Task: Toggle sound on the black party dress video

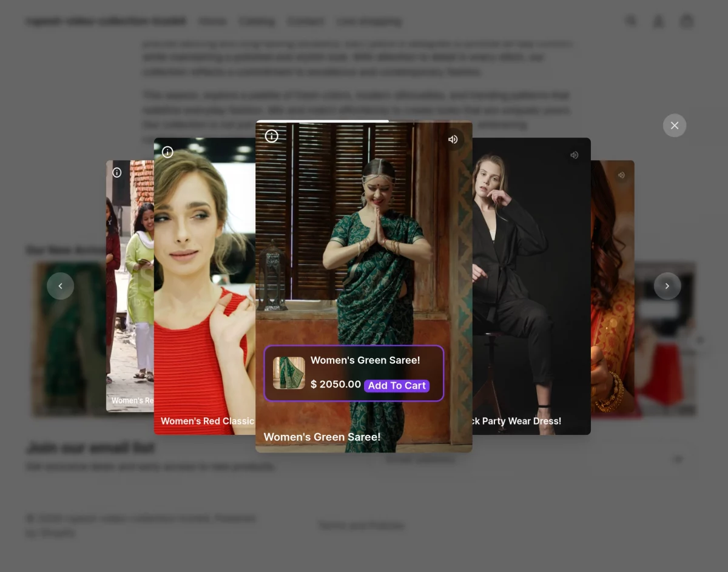Action: coord(574,155)
